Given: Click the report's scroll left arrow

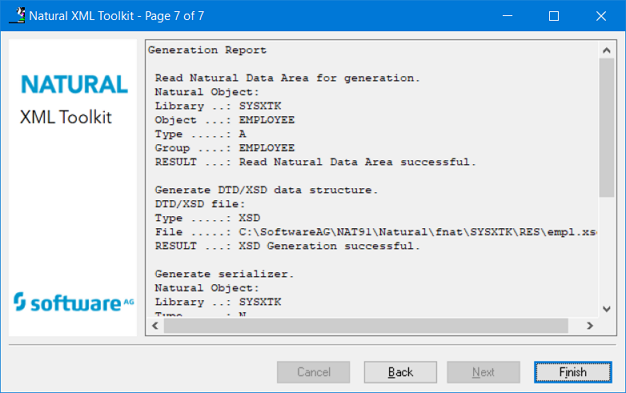Looking at the screenshot, I should click(x=155, y=326).
